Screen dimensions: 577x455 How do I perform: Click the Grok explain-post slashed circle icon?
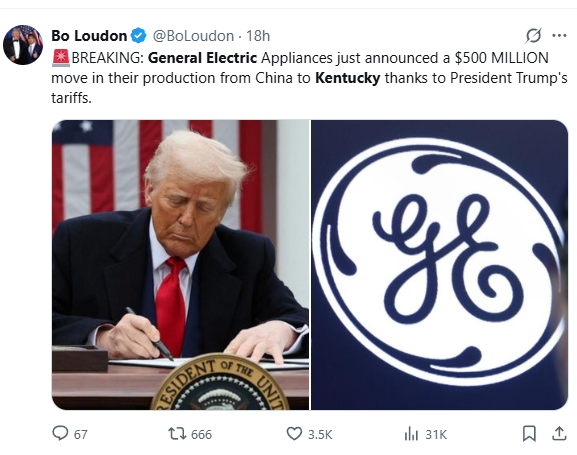533,36
